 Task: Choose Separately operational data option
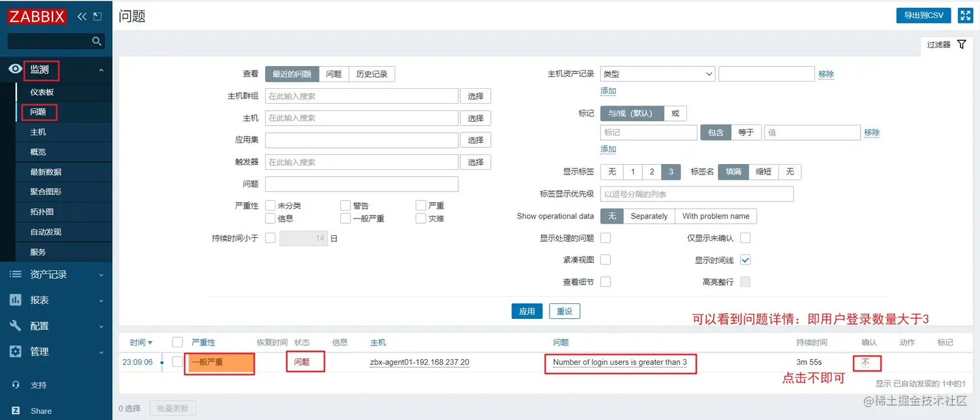tap(649, 216)
